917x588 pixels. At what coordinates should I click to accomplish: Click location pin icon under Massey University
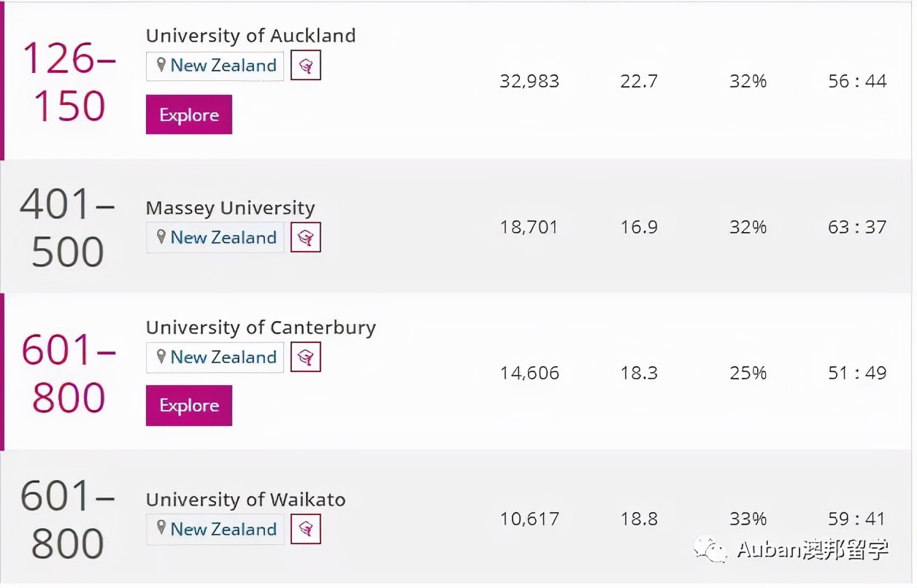coord(161,237)
